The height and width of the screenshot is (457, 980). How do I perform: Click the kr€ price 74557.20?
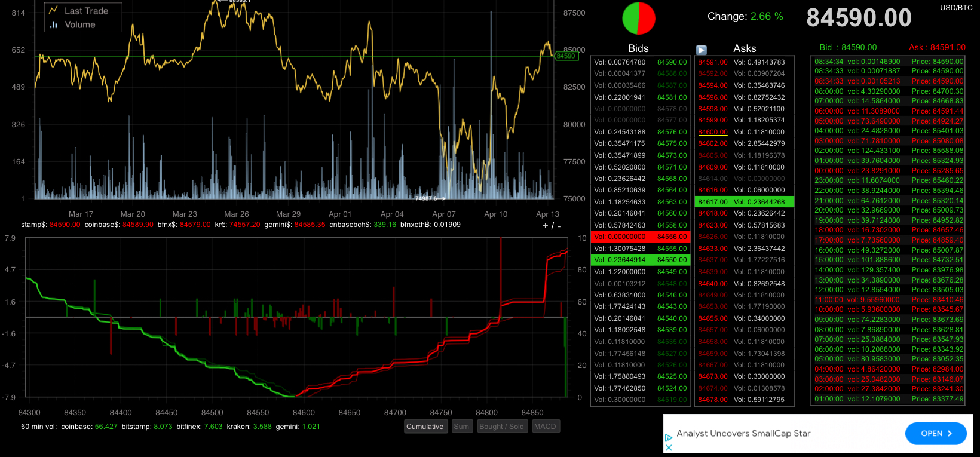coord(245,225)
